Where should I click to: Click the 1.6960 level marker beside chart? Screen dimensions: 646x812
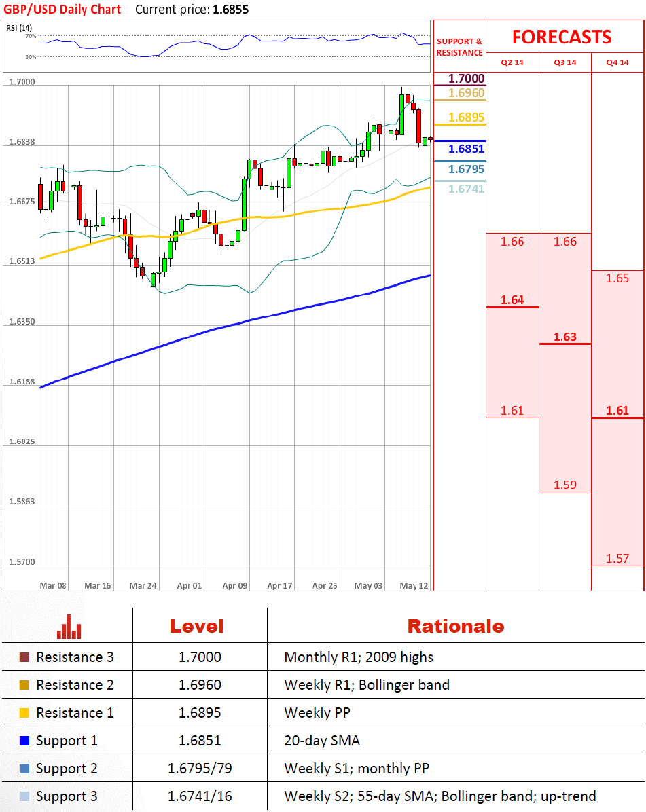[x=467, y=93]
